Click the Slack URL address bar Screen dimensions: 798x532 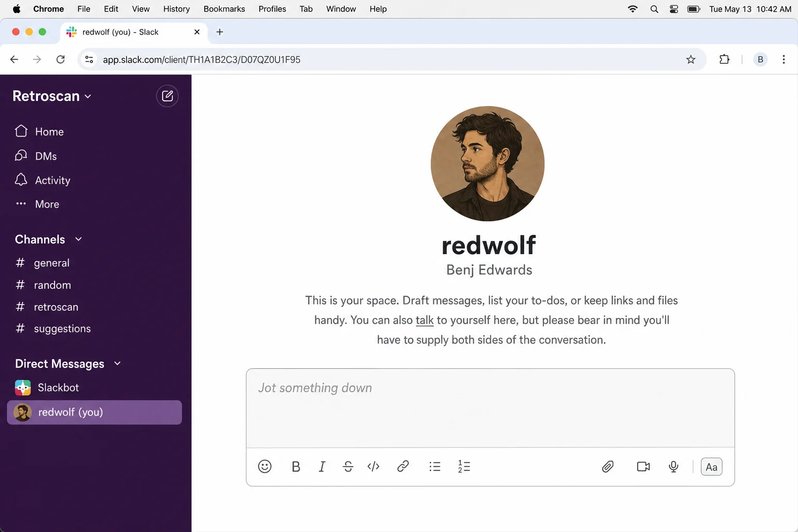click(x=392, y=59)
